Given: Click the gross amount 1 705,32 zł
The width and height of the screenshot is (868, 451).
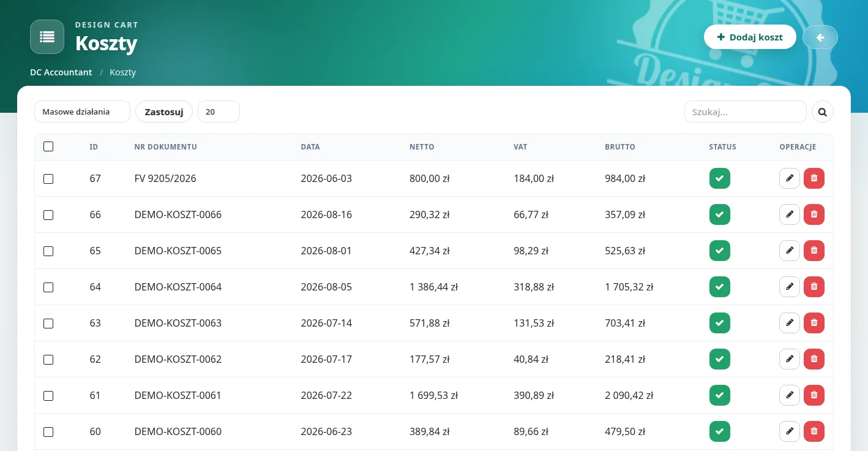Looking at the screenshot, I should (629, 287).
